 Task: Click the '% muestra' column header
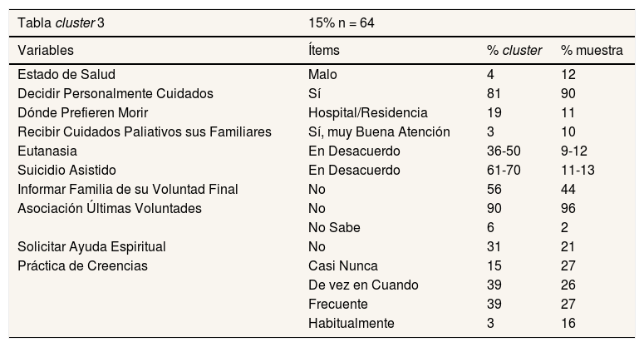coord(592,51)
